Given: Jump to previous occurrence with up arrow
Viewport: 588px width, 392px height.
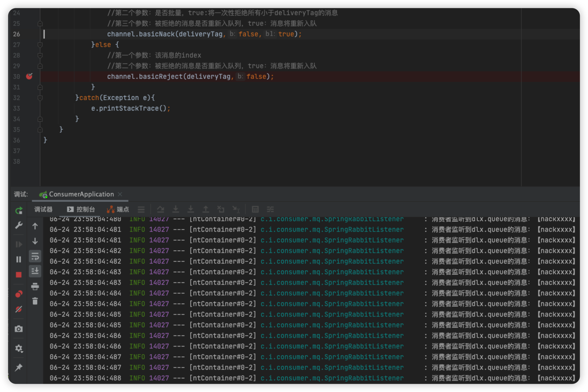Looking at the screenshot, I should pos(35,226).
